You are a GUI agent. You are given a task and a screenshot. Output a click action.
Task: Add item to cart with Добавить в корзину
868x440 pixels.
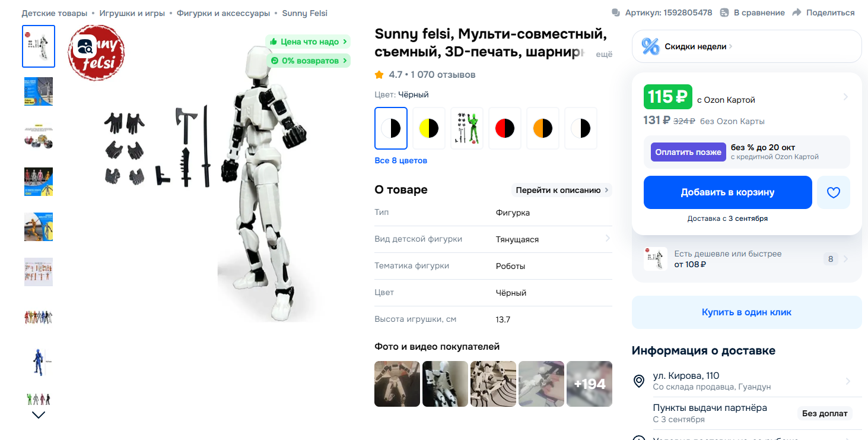pos(727,192)
